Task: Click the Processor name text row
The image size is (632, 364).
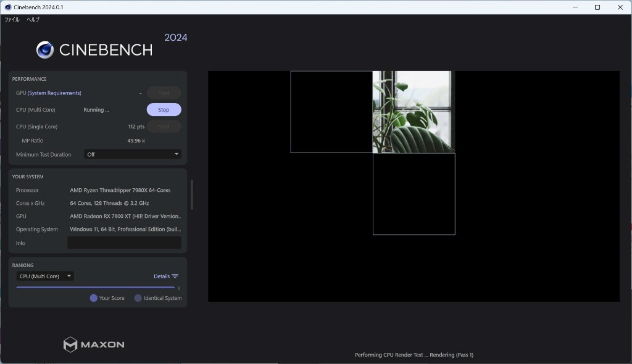Action: pyautogui.click(x=120, y=190)
